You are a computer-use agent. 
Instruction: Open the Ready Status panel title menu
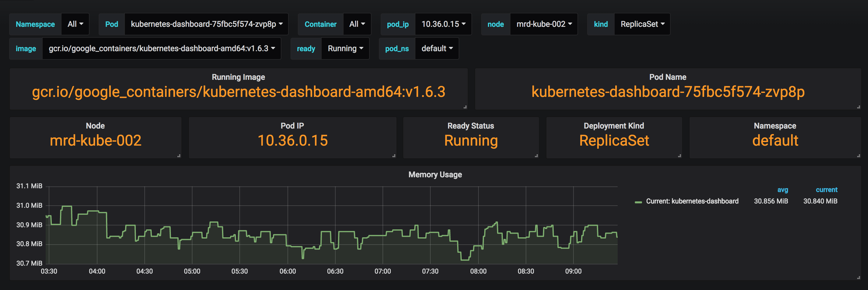471,126
